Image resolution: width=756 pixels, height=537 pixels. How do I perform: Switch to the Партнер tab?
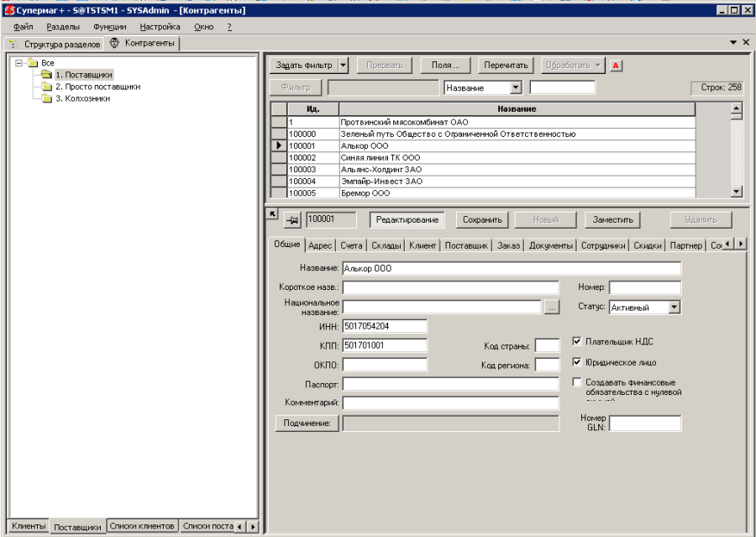(x=685, y=245)
